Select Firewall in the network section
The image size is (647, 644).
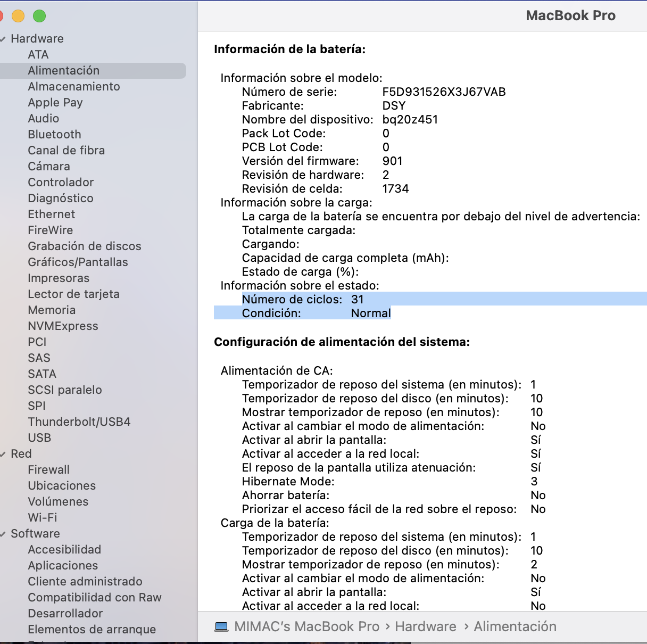point(48,470)
